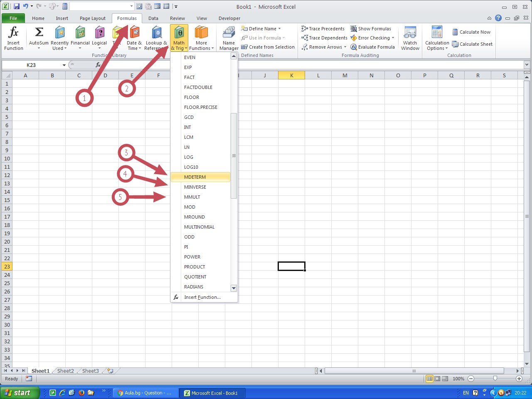Viewport: 532px width, 399px height.
Task: Select the row 23 header
Action: click(7, 266)
